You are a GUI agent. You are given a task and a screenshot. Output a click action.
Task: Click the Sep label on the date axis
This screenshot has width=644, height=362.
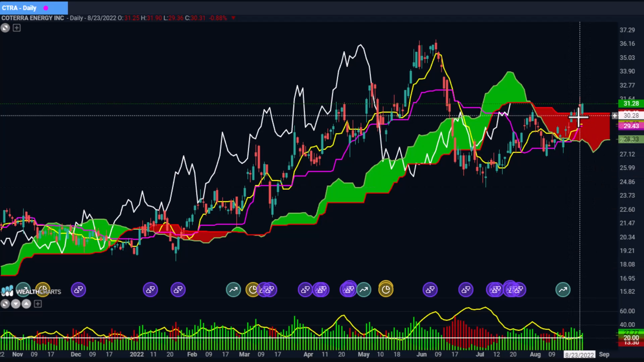604,355
